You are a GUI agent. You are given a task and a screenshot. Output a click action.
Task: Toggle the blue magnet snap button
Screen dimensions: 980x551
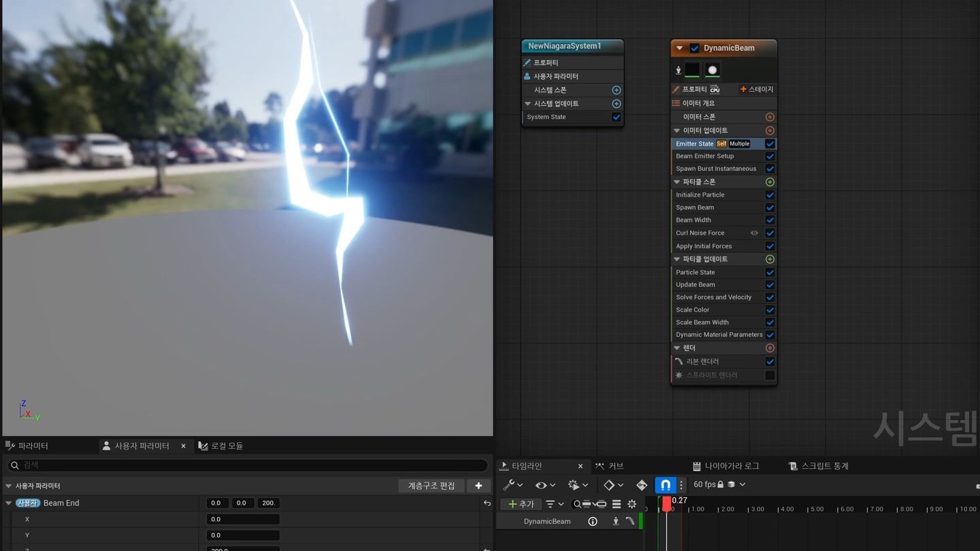665,485
